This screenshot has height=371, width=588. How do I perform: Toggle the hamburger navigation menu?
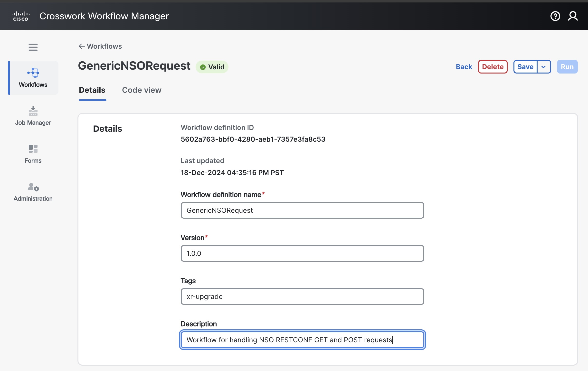pyautogui.click(x=33, y=47)
